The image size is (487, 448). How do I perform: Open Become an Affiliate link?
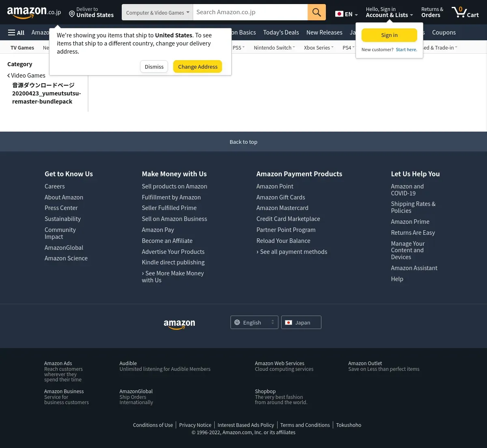coord(167,241)
